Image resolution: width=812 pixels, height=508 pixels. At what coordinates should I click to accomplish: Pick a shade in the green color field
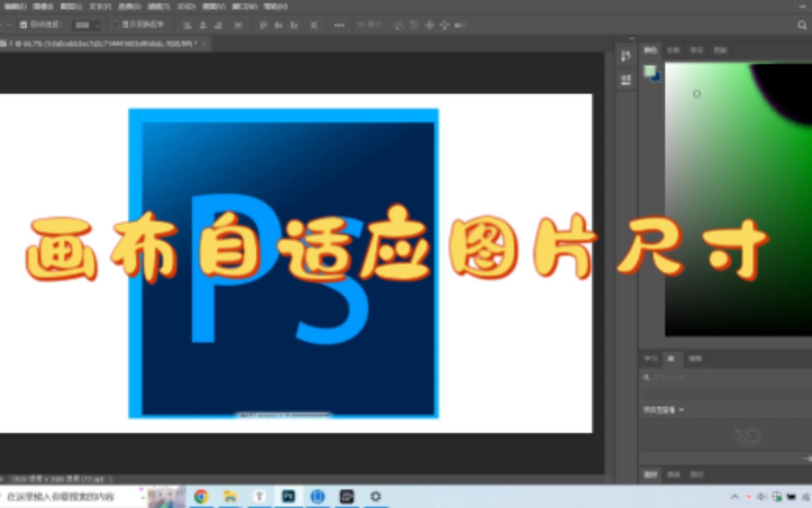[x=738, y=199]
